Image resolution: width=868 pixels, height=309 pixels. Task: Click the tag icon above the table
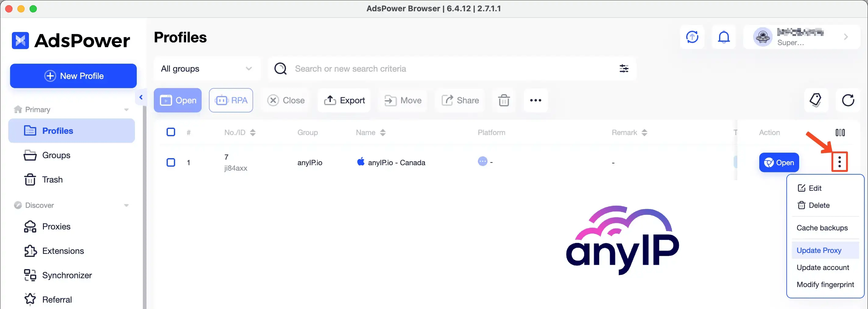[816, 100]
